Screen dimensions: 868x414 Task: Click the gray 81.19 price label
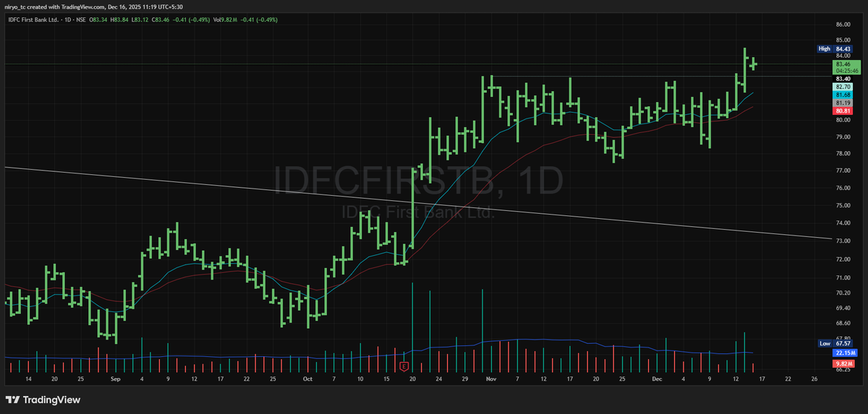[843, 103]
